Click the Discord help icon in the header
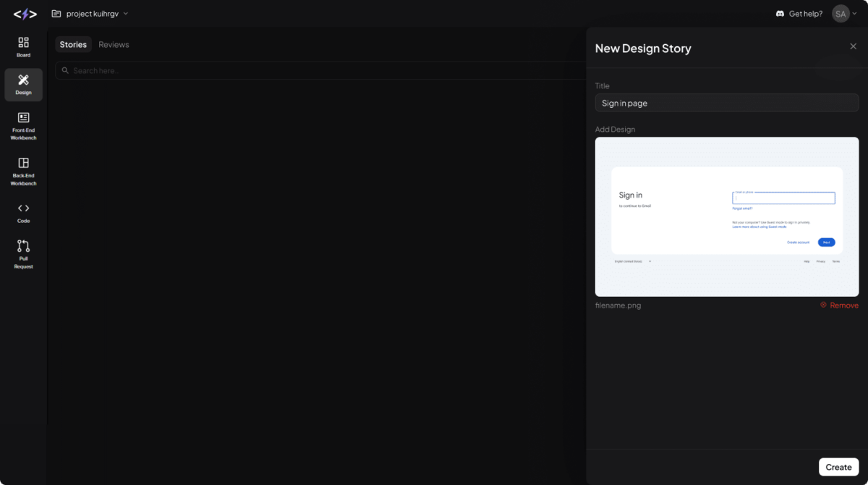Image resolution: width=868 pixels, height=485 pixels. pos(779,13)
